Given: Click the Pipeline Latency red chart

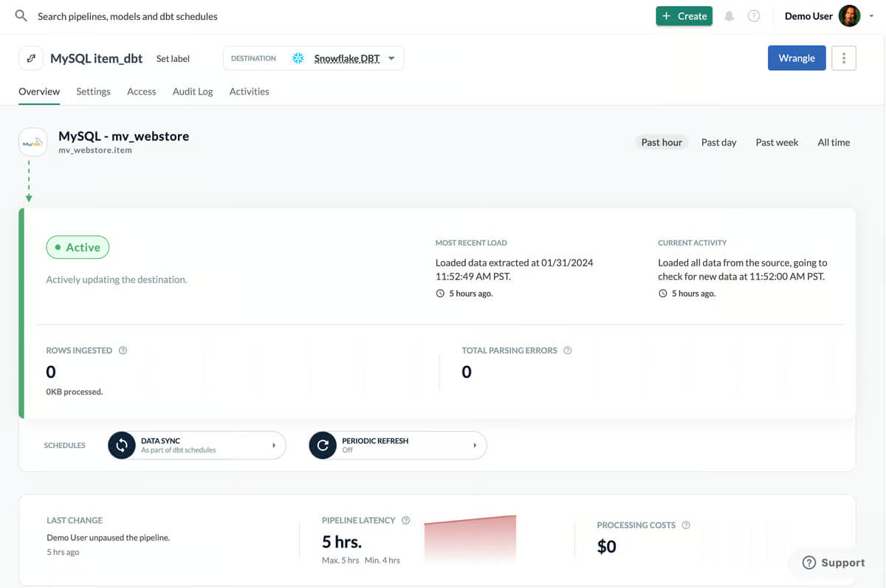Looking at the screenshot, I should click(x=470, y=540).
